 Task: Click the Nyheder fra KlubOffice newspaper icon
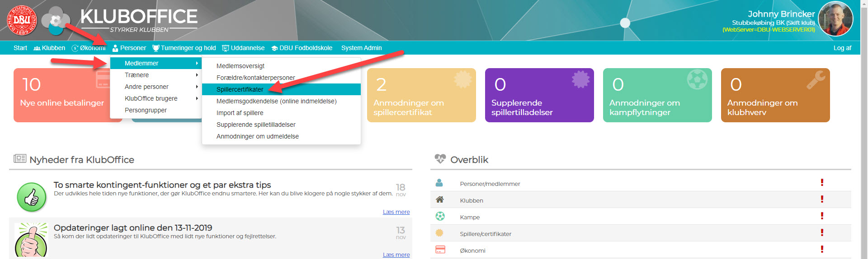[20, 158]
